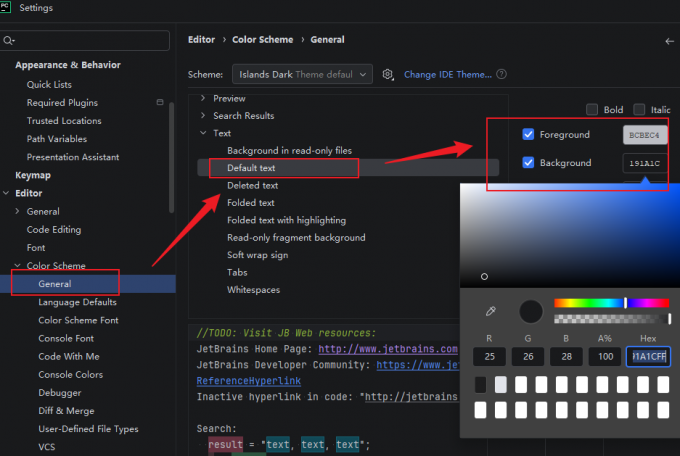Expand the Search Results tree node

coord(203,115)
